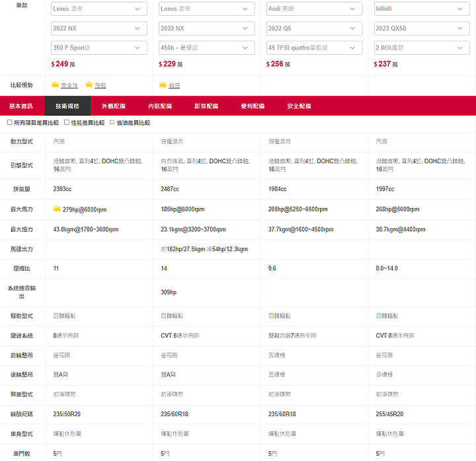Viewport: 476px width, 461px height.
Task: Click the 省油 advantage link
Action: [x=175, y=85]
